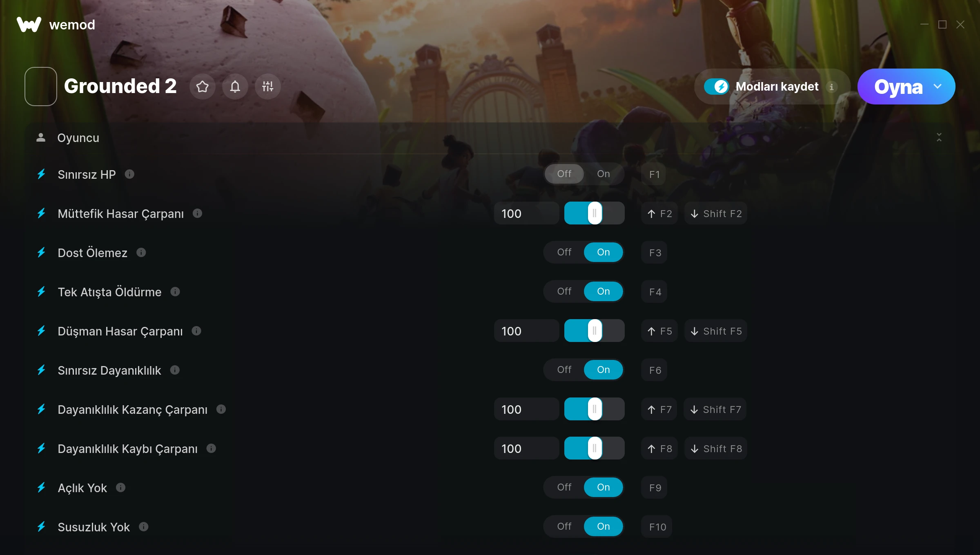Image resolution: width=980 pixels, height=555 pixels.
Task: Disable the Modları kaydet switch
Action: [716, 87]
